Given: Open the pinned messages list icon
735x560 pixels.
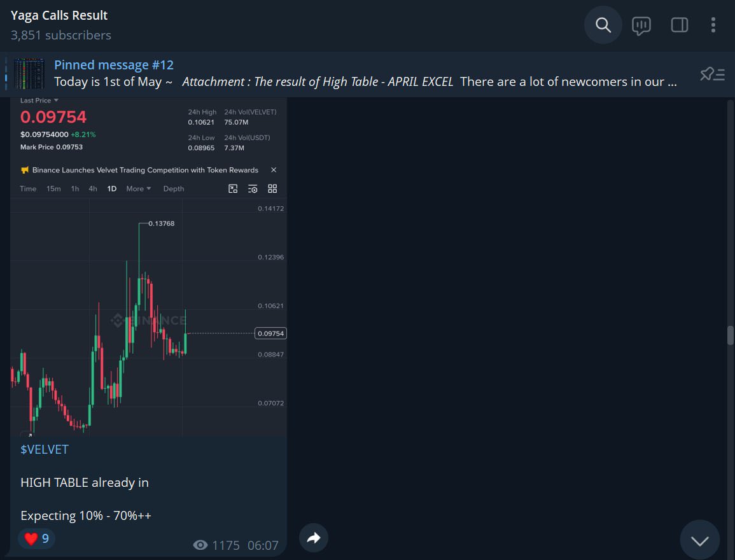Looking at the screenshot, I should [x=713, y=74].
